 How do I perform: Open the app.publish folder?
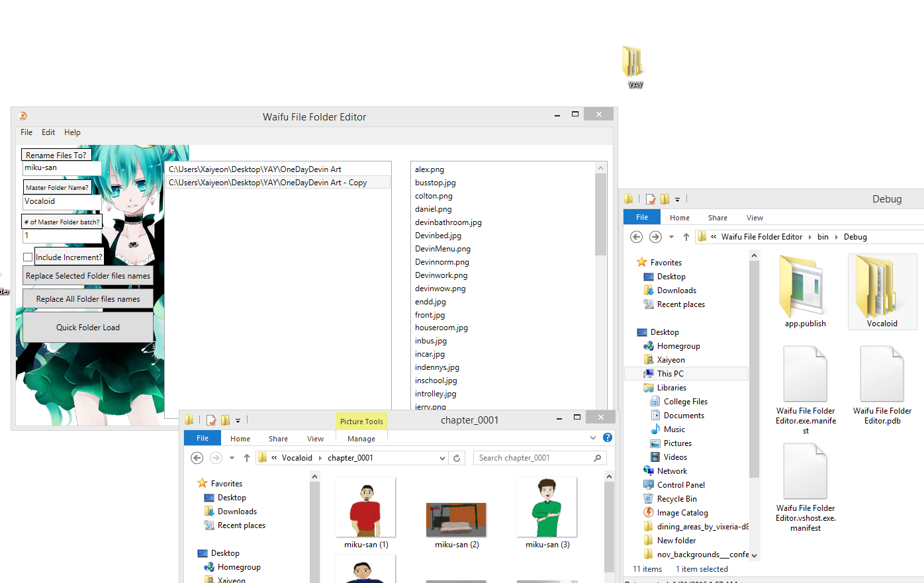(805, 292)
